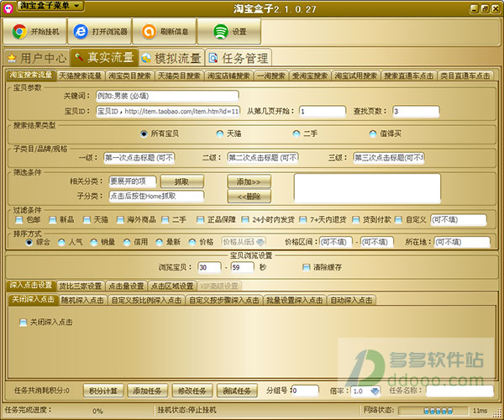Click the 宝贝ID input field
Image resolution: width=504 pixels, height=420 pixels.
(x=168, y=112)
